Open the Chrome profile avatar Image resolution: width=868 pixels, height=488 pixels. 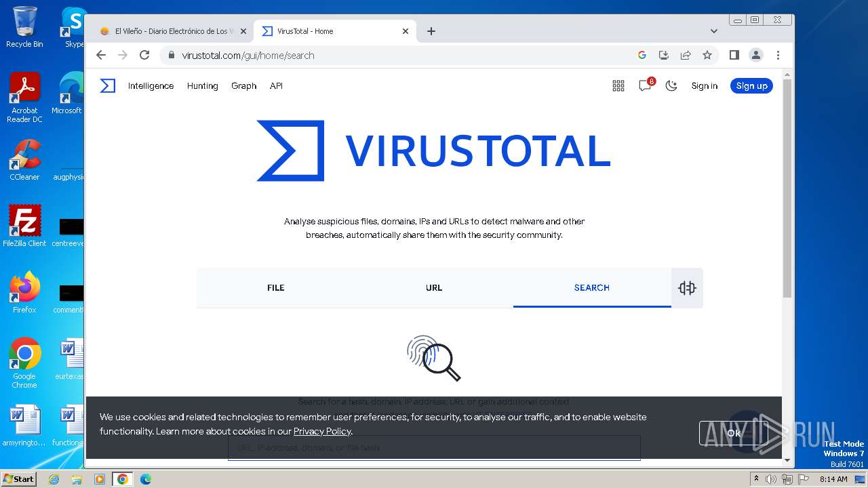pos(756,55)
